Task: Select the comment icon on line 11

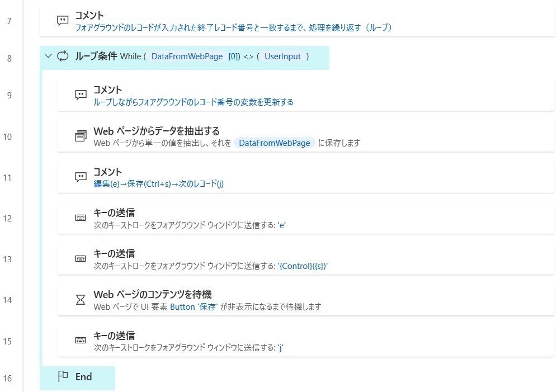Action: (81, 177)
